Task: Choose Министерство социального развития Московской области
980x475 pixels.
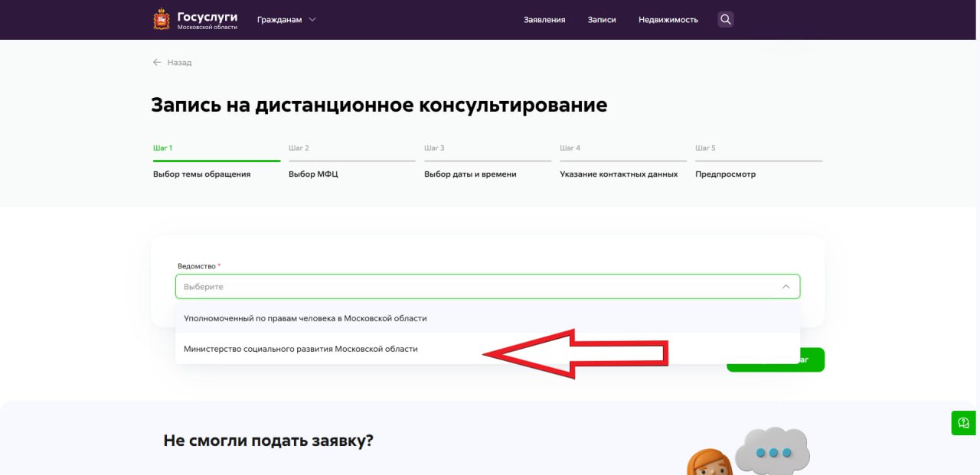Action: click(x=301, y=349)
